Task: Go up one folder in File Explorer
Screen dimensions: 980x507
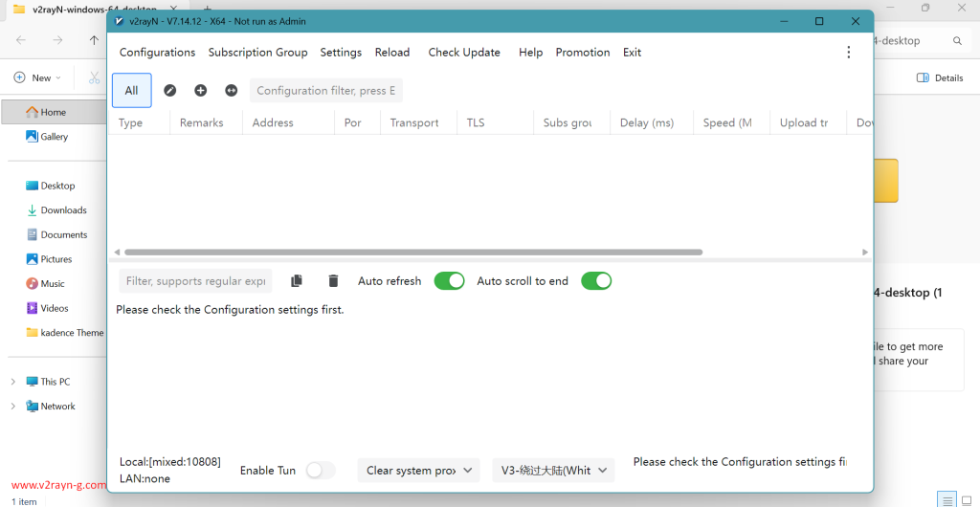Action: tap(94, 40)
